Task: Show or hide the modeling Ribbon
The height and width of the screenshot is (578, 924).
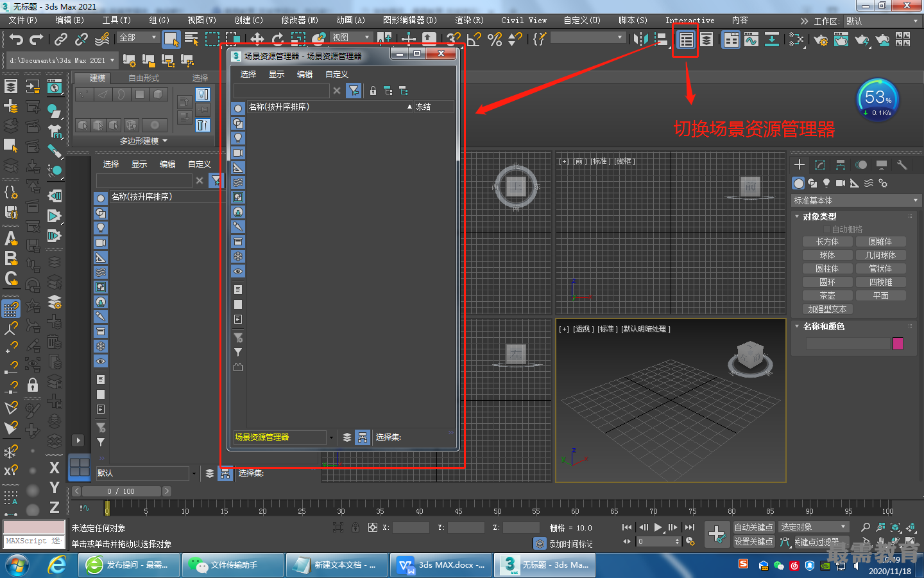Action: [x=731, y=40]
